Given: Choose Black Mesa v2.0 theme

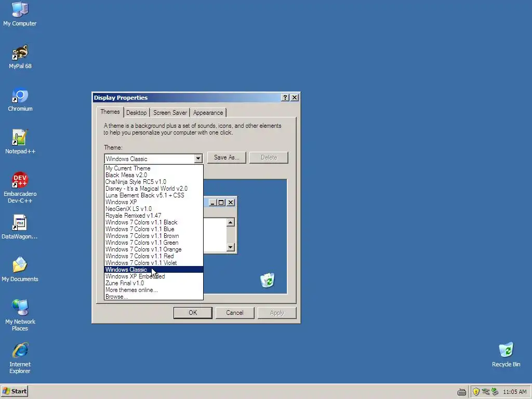Looking at the screenshot, I should click(x=154, y=175).
